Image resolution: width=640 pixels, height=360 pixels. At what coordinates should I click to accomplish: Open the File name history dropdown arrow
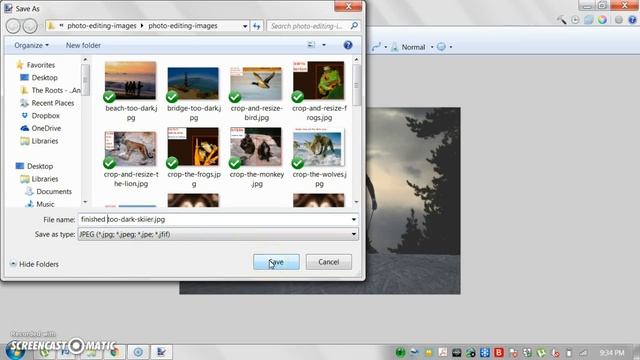(354, 219)
